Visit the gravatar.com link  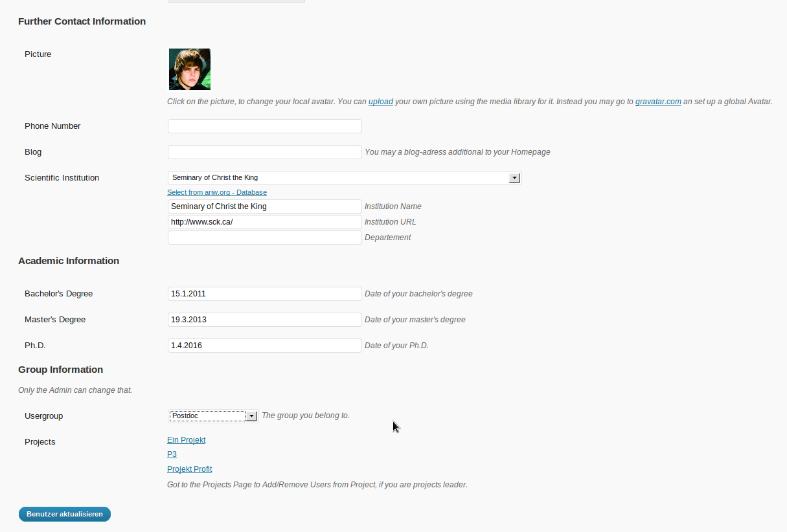[x=658, y=102]
